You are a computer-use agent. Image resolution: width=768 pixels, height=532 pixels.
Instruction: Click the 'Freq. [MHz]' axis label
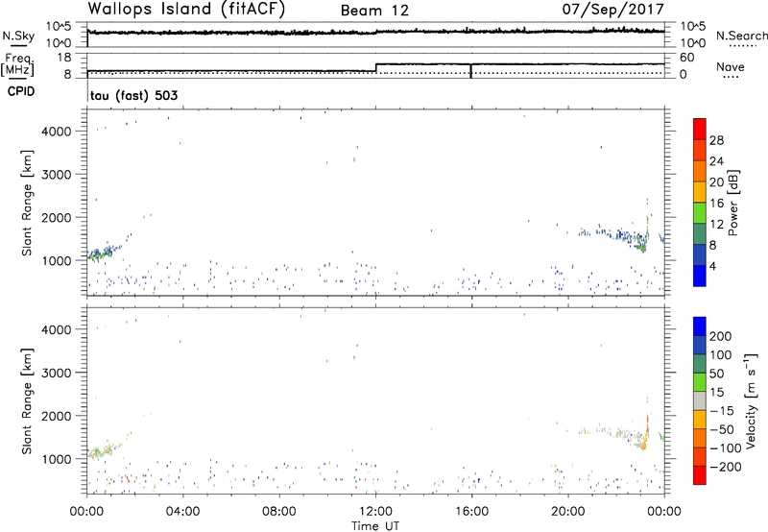[x=17, y=65]
